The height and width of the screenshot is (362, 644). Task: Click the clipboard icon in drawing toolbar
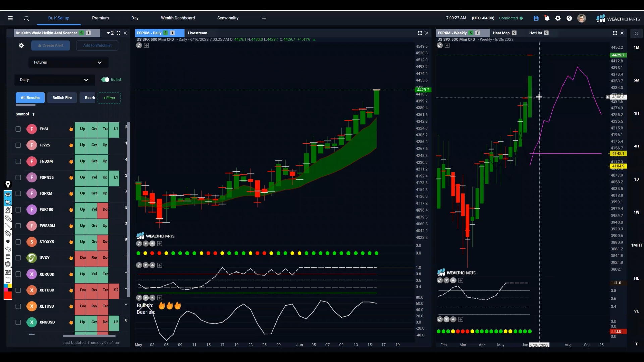pos(8,280)
